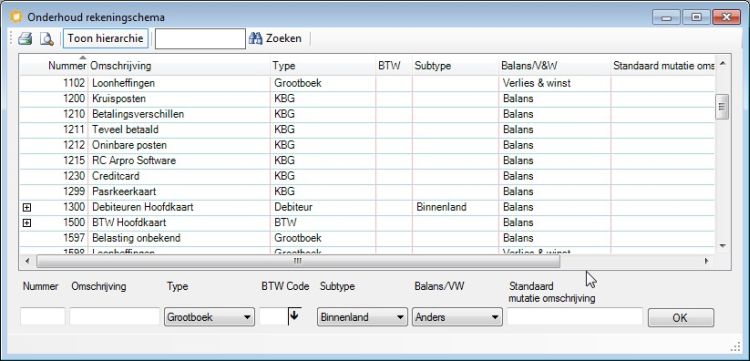
Task: Click the Zoeken search button label
Action: point(284,39)
